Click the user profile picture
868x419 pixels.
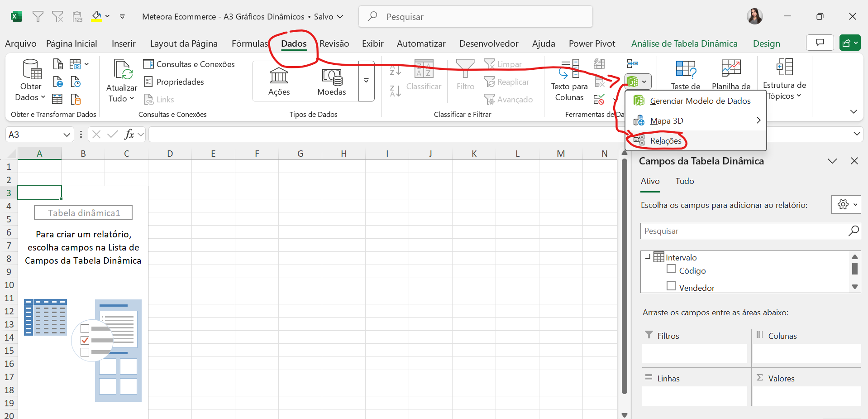(x=754, y=16)
